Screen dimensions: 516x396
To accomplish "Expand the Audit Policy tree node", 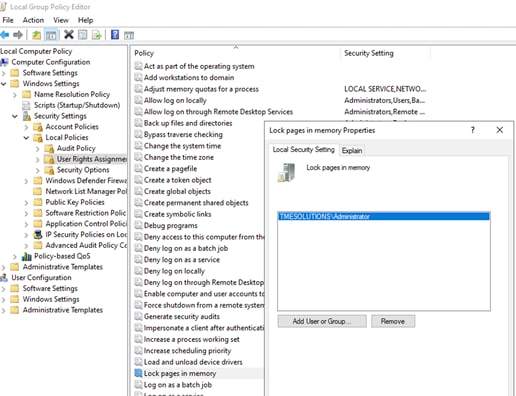I will [x=38, y=149].
